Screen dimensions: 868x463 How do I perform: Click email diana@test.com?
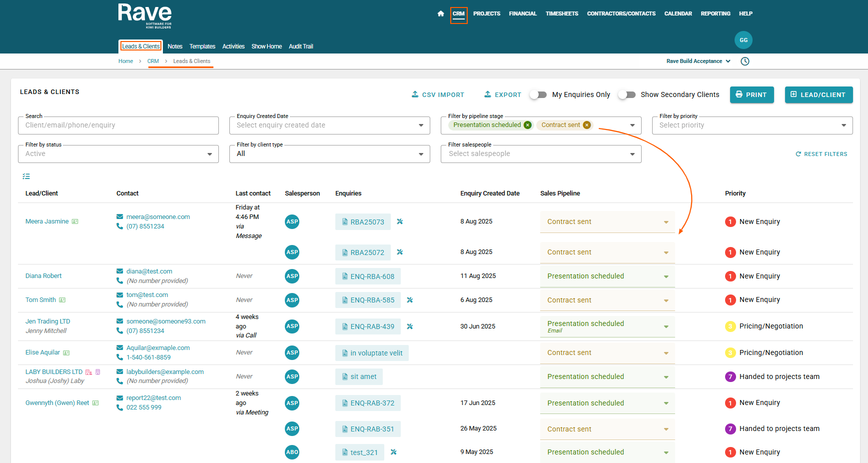click(x=149, y=271)
